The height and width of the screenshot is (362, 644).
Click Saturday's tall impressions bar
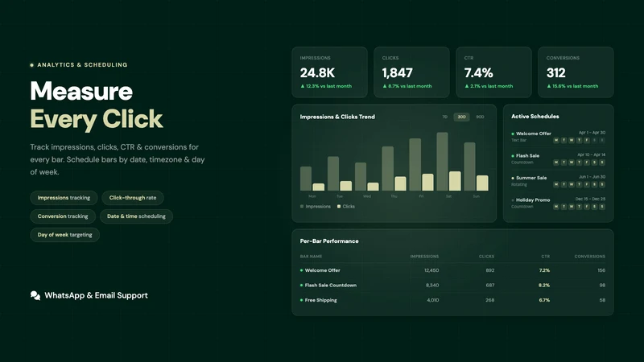pos(442,162)
